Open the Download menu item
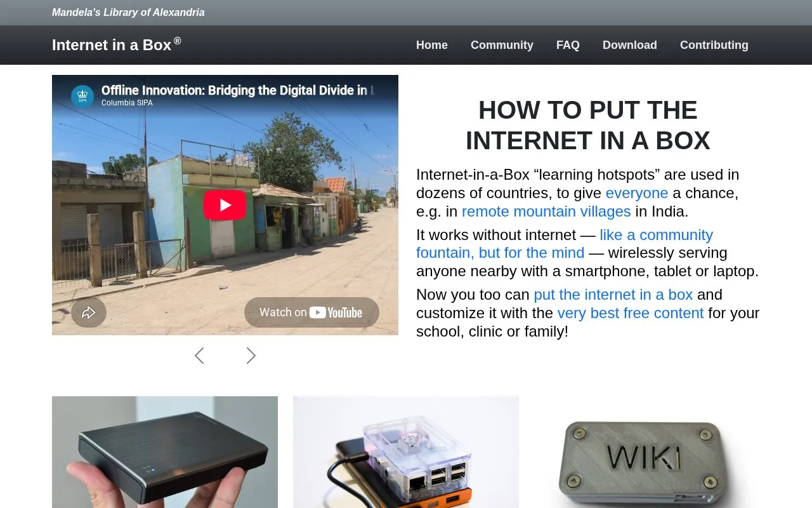Screen dimensions: 812x508 coord(630,45)
